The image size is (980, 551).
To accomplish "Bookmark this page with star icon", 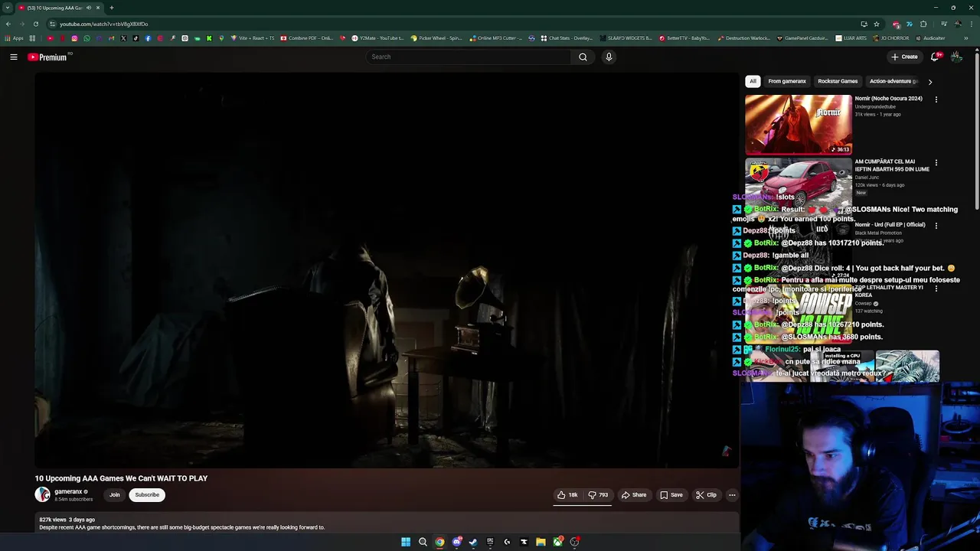I will pos(877,24).
